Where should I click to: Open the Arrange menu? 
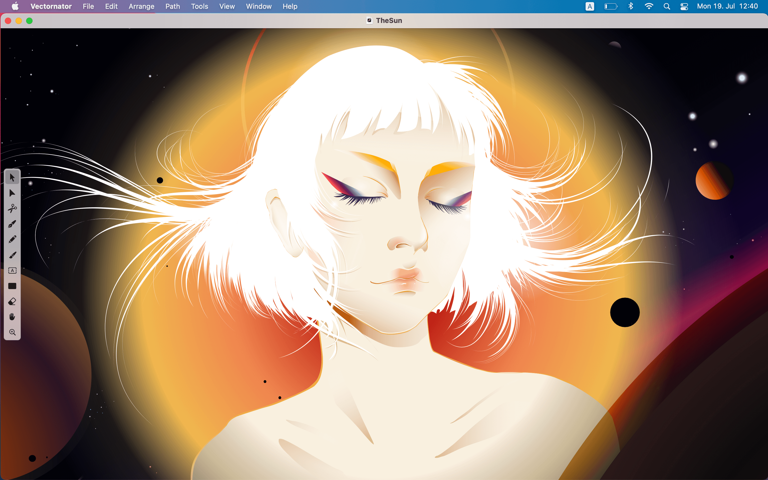click(x=142, y=6)
